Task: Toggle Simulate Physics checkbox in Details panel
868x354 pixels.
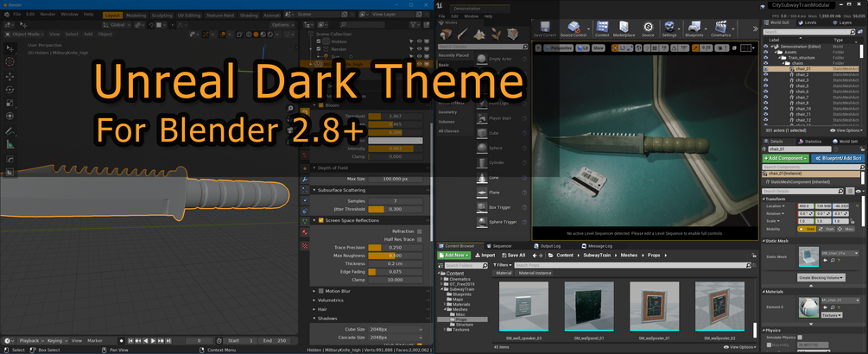Action: pos(800,338)
